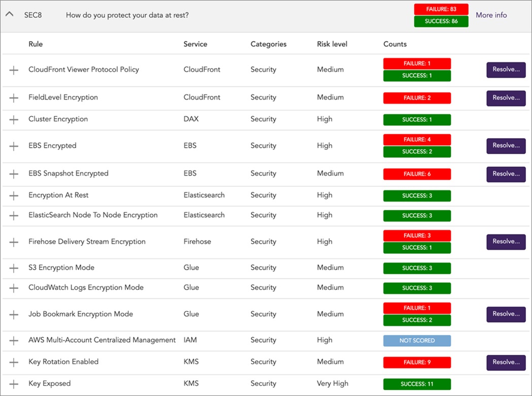Screen dimensions: 532x396
Task: Click SUCCESS: 1 badge for Cluster Encryption
Action: click(x=417, y=120)
